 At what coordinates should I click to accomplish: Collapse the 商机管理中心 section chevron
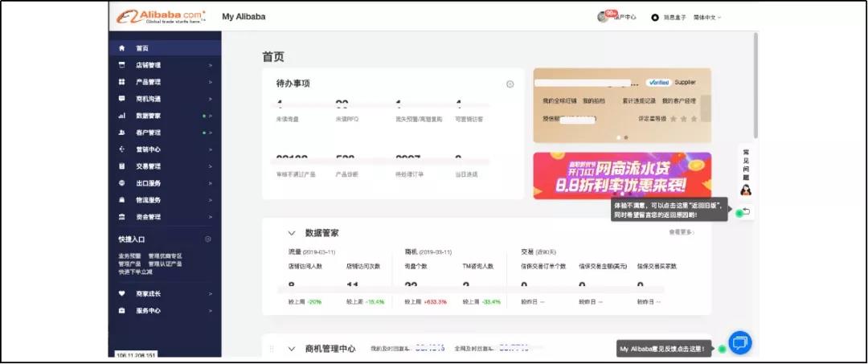[291, 349]
